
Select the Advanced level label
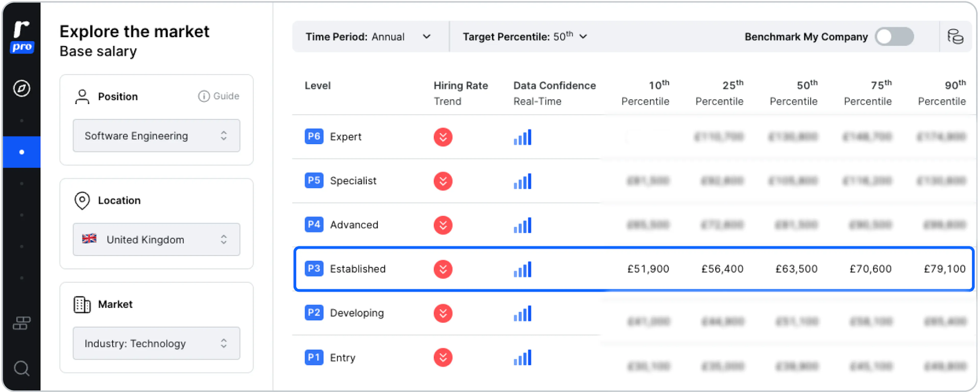[x=354, y=225]
